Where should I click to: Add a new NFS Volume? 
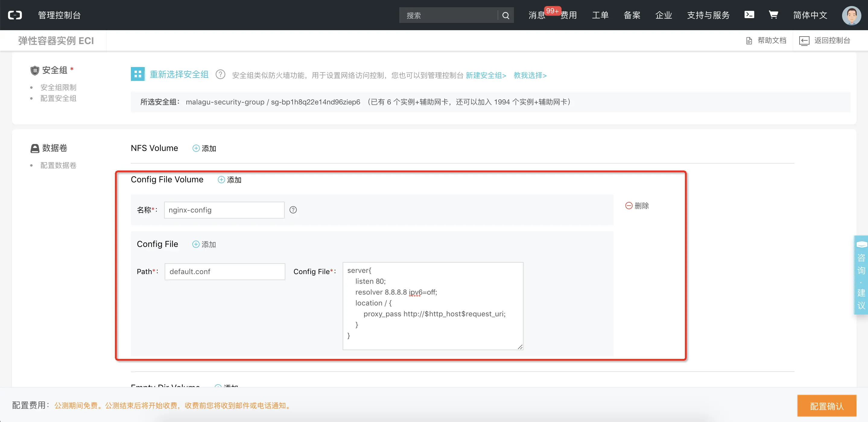tap(204, 149)
